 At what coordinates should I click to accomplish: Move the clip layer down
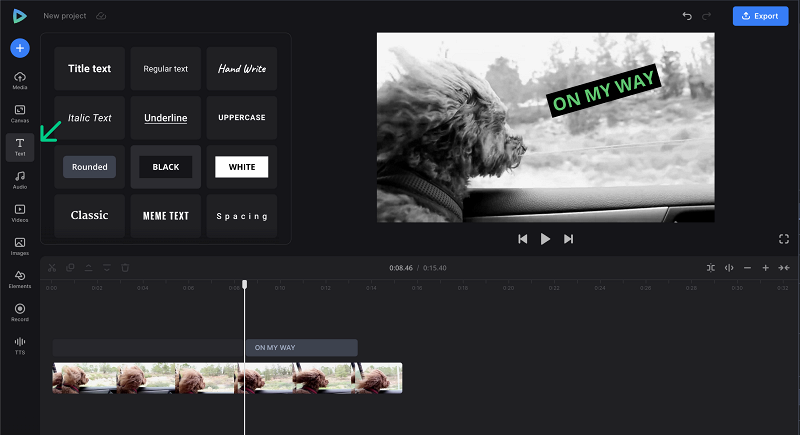(107, 268)
